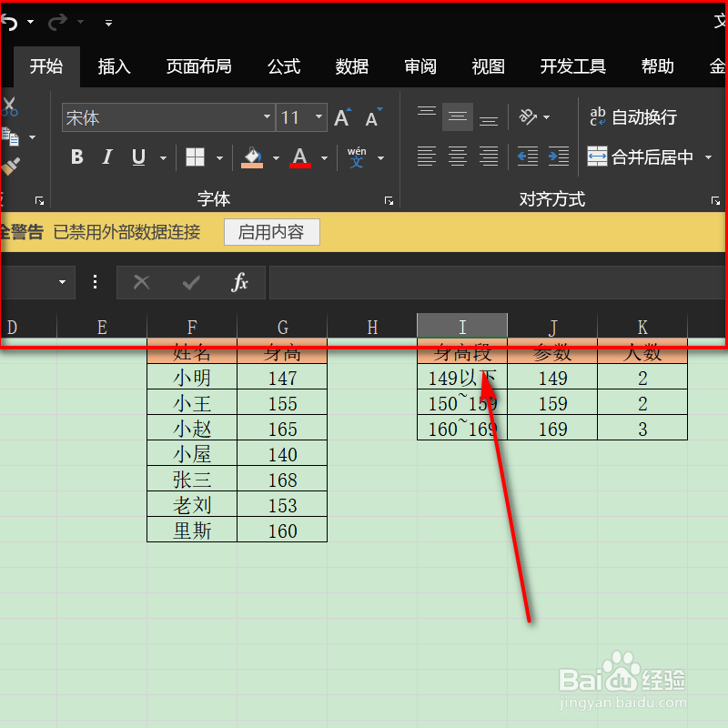Click the Undo arrow icon
This screenshot has width=728, height=728.
tap(11, 22)
